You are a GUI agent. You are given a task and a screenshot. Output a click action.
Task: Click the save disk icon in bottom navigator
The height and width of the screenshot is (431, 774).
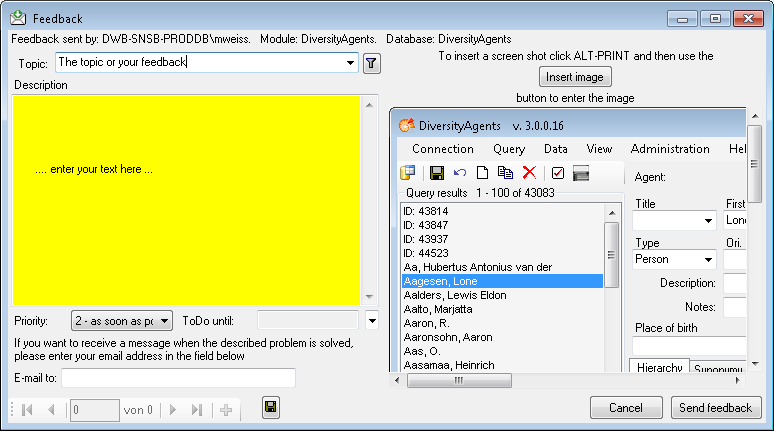coord(271,407)
